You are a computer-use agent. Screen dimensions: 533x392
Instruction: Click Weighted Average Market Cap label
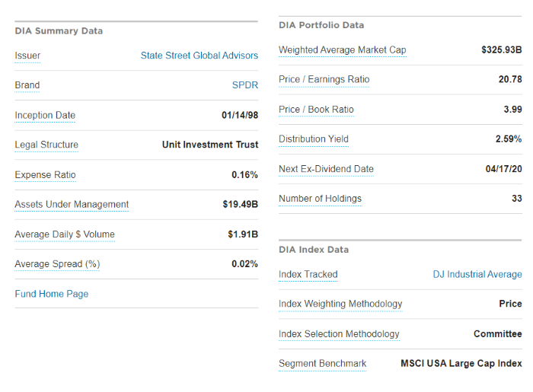click(342, 50)
